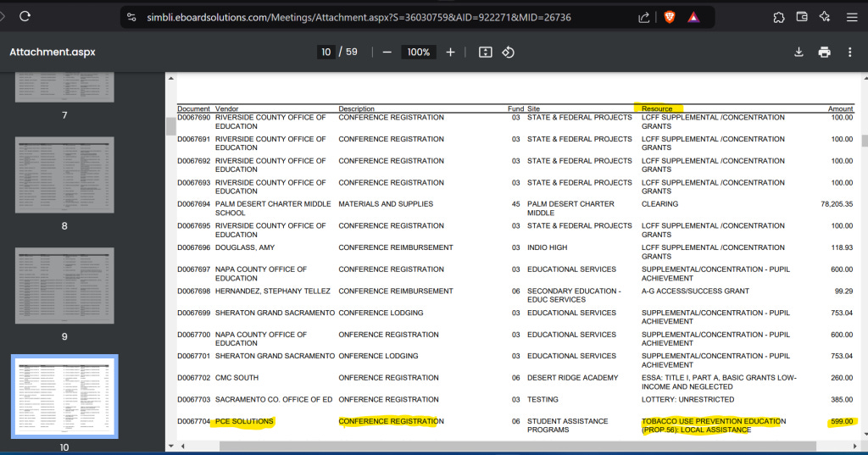Click thumbnail sidebar vertical scrollbar handle

[170, 127]
